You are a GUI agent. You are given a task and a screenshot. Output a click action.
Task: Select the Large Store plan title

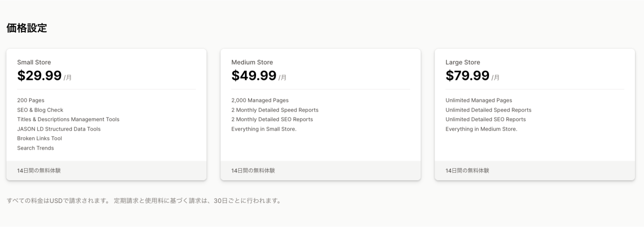(x=463, y=62)
